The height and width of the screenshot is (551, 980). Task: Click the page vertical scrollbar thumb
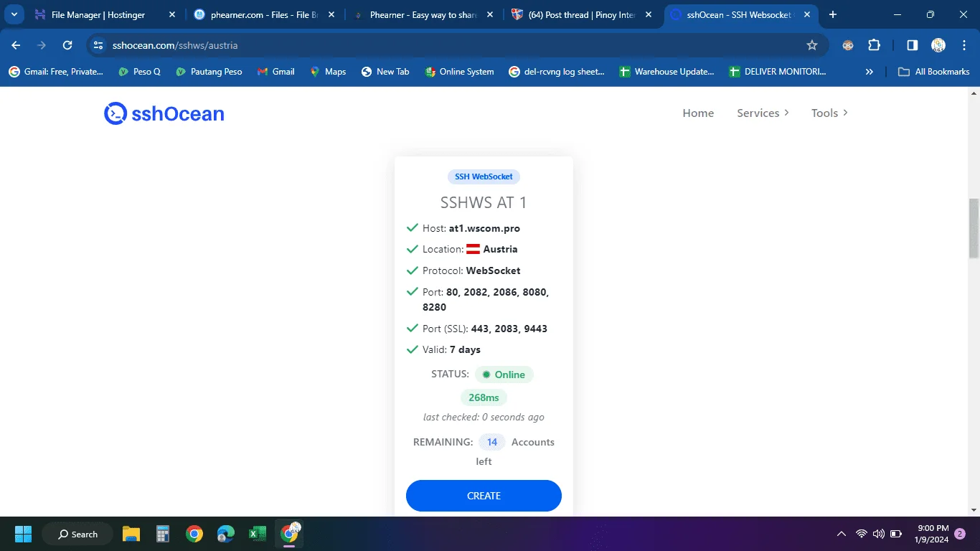coord(974,228)
